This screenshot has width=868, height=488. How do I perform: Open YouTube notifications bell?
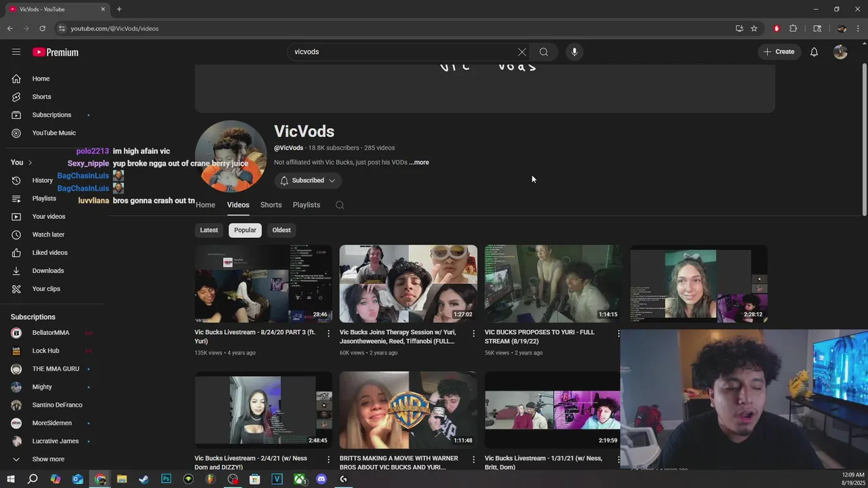(x=814, y=52)
